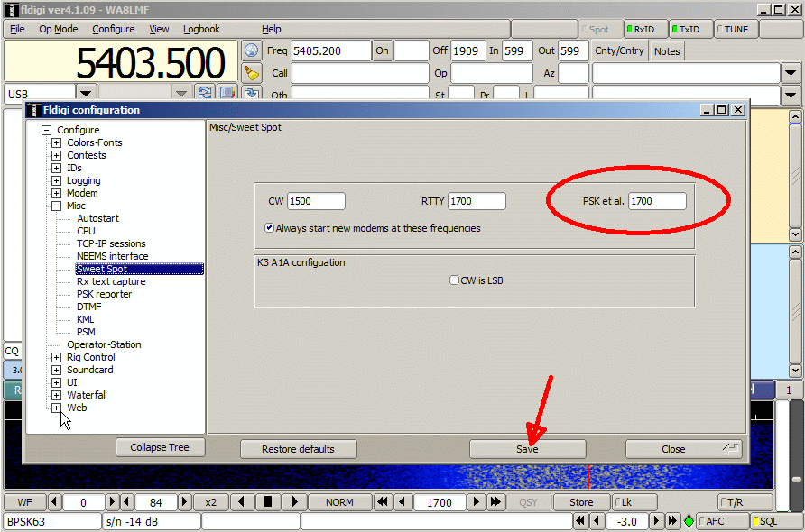Image resolution: width=805 pixels, height=532 pixels.
Task: Click the Save button
Action: click(527, 449)
